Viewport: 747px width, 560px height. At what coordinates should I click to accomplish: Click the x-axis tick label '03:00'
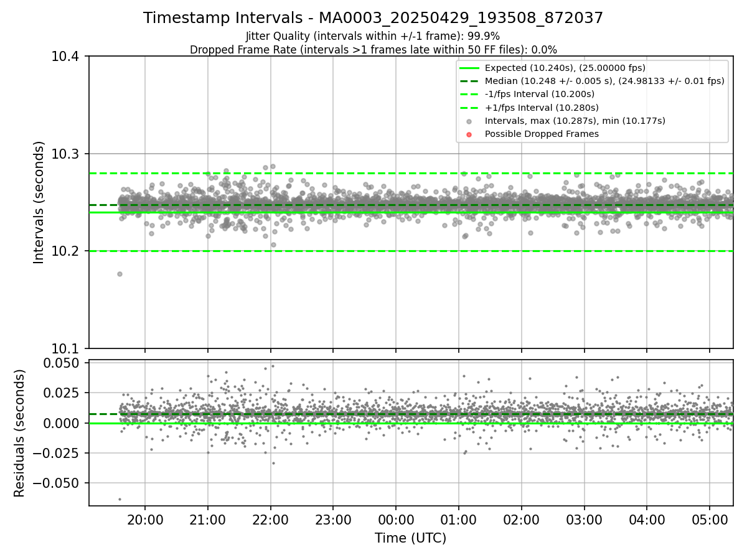[584, 519]
